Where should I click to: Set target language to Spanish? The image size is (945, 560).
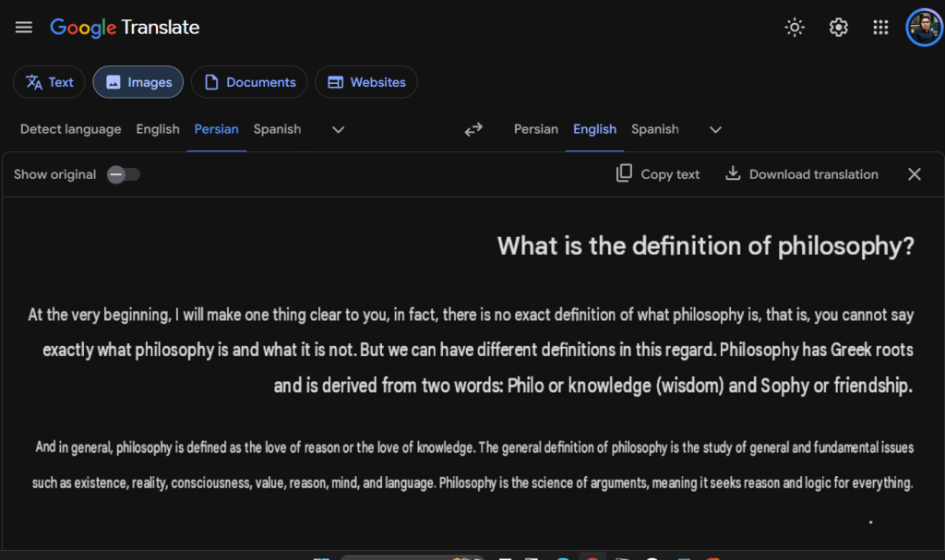655,129
